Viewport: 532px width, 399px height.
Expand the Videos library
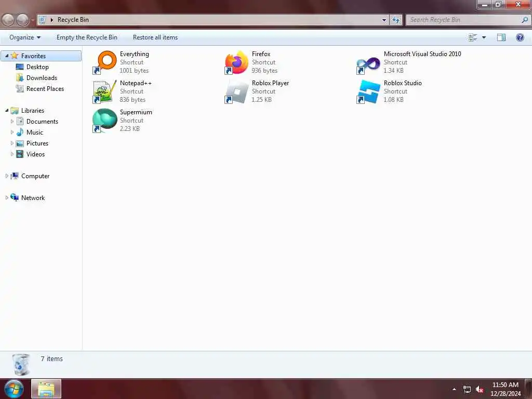click(x=12, y=154)
